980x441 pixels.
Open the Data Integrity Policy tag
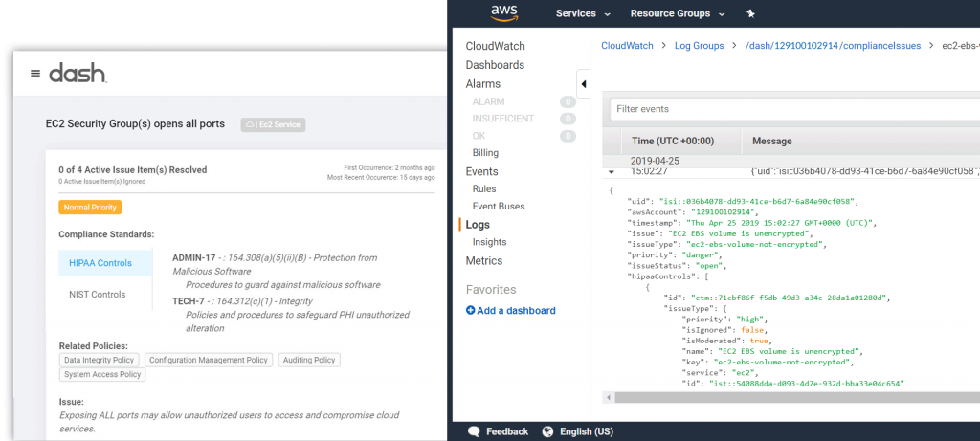(100, 360)
